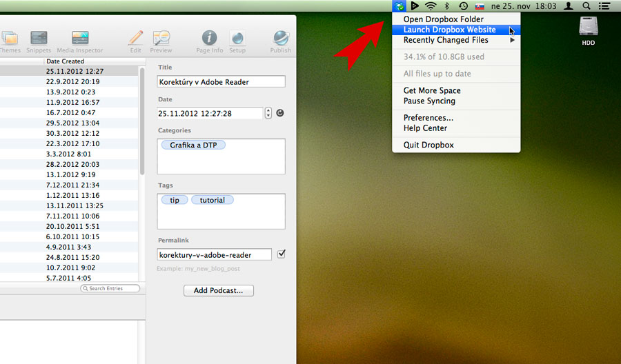Select Pause Syncing
This screenshot has height=364, width=621.
456,101
